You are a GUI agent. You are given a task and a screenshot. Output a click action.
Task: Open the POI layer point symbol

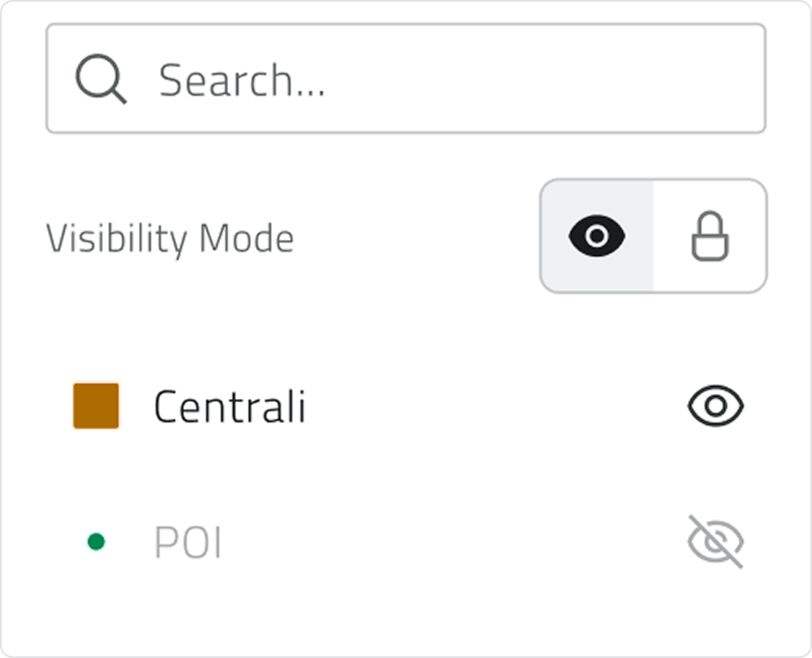click(96, 542)
